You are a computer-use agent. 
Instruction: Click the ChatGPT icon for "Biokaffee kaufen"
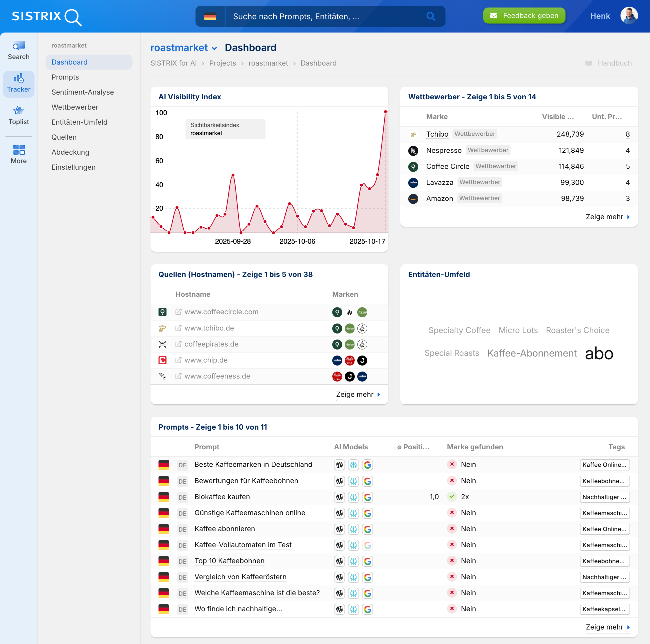(x=339, y=497)
